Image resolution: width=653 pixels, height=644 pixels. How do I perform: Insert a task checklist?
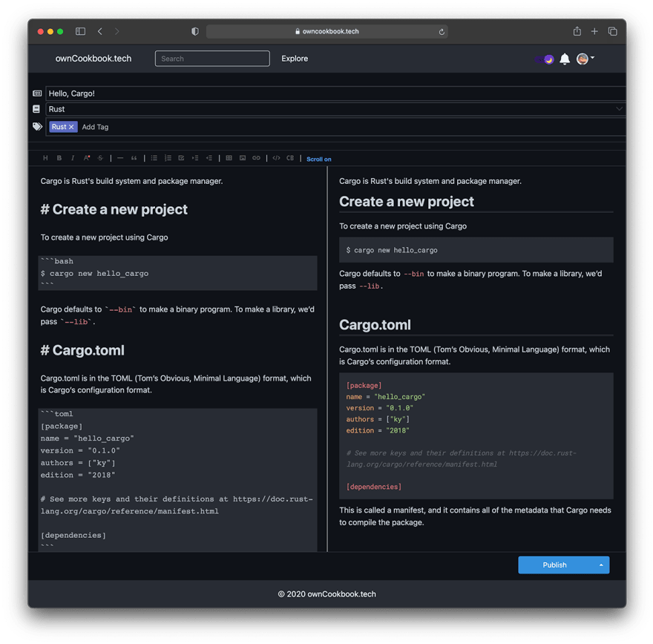[182, 158]
